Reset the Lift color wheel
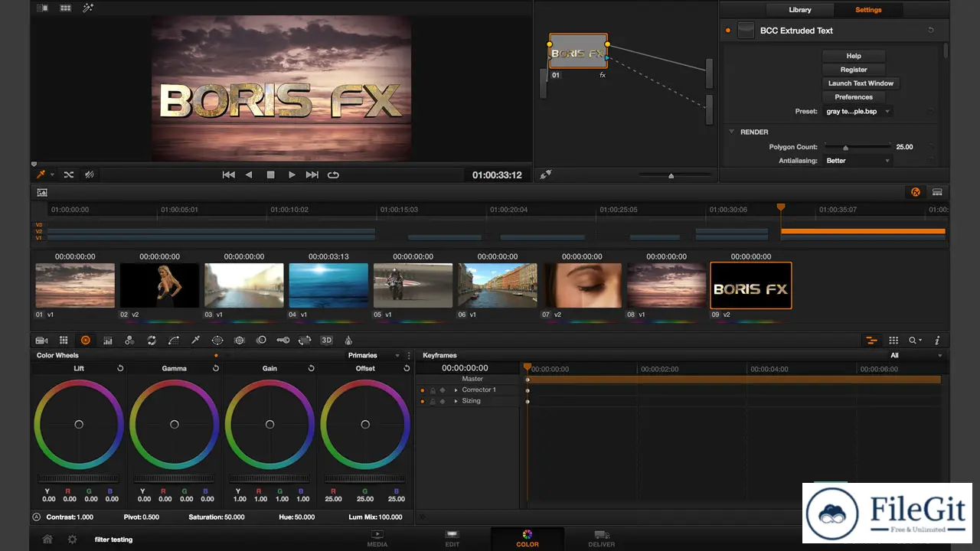This screenshot has height=551, width=980. 120,368
